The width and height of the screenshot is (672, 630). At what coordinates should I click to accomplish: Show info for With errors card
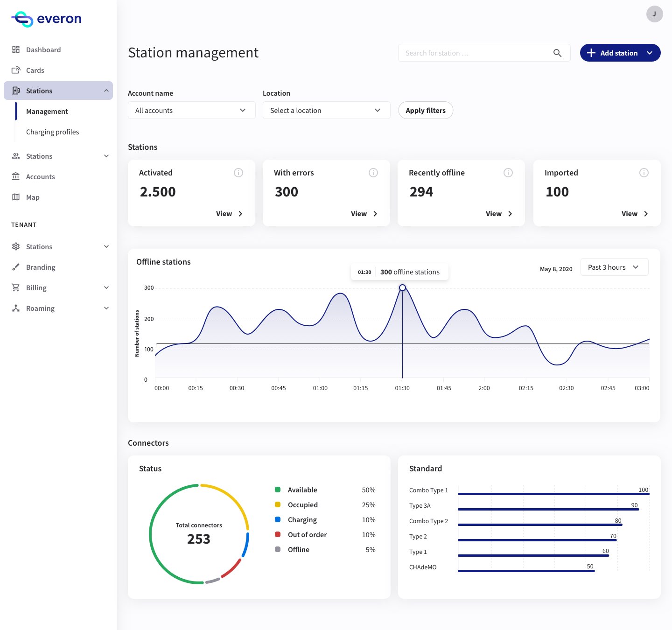(373, 173)
